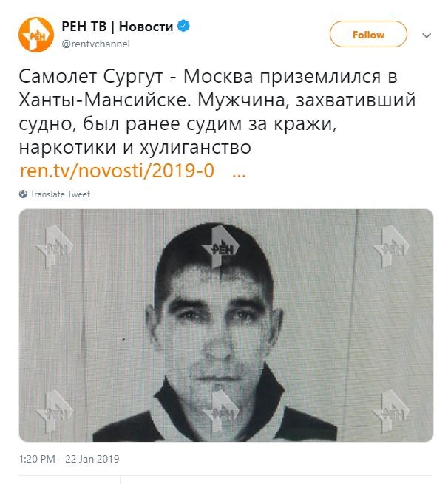
Task: Click the 1:20 PM - 22 Jan 2019 timestamp
Action: [x=69, y=459]
